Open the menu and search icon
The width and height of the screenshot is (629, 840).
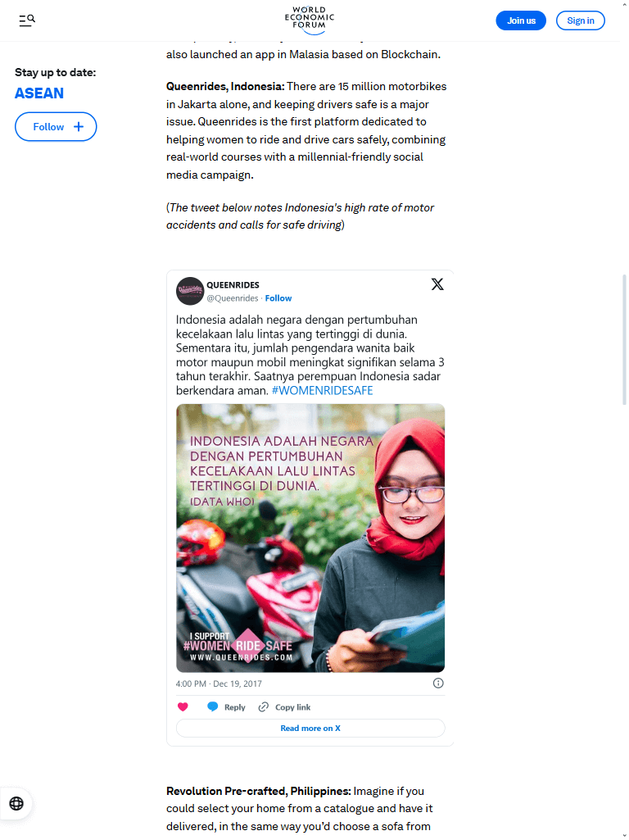(x=27, y=20)
